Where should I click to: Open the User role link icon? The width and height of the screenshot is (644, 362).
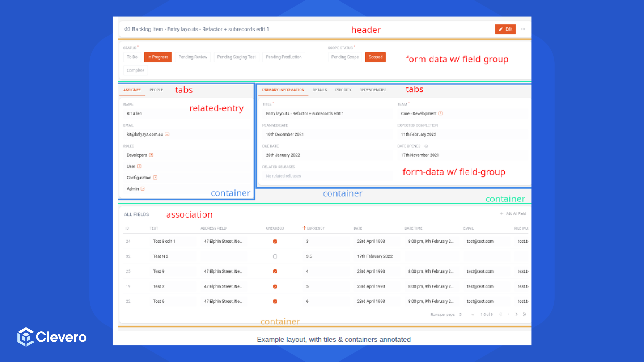[139, 167]
